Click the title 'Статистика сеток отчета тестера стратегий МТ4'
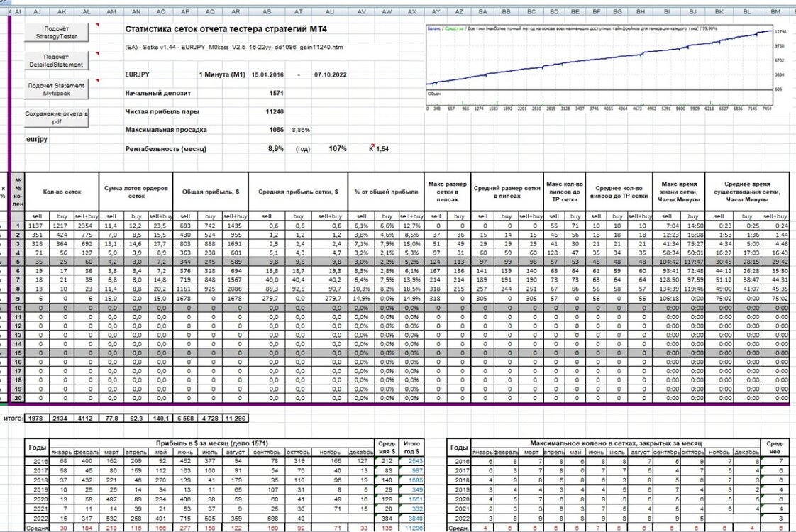Image resolution: width=796 pixels, height=532 pixels. [226, 29]
